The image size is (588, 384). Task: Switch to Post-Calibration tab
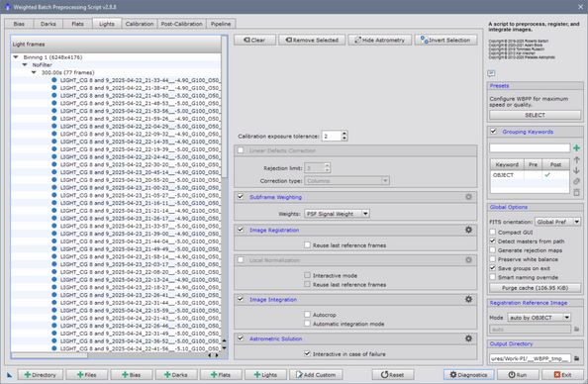pyautogui.click(x=182, y=24)
